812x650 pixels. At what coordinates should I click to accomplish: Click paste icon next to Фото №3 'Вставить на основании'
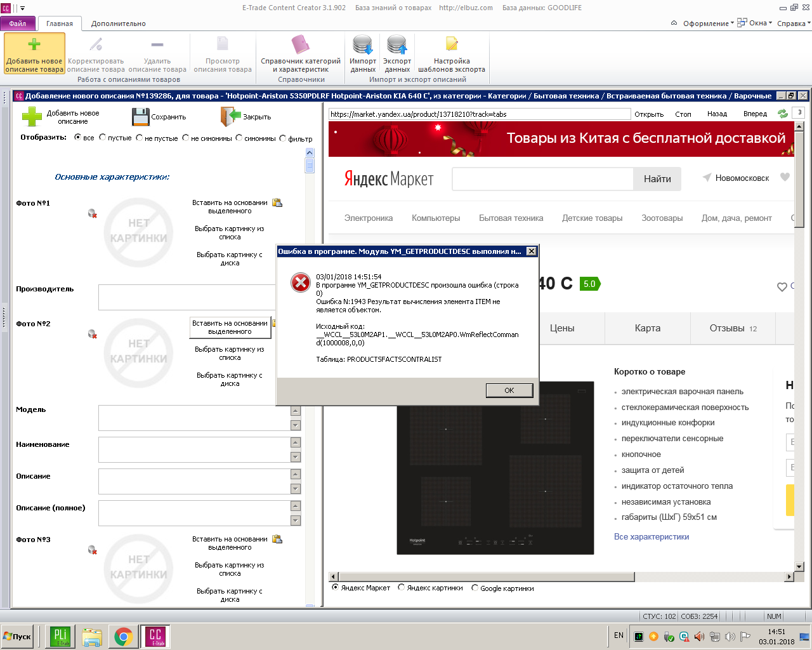click(x=277, y=540)
